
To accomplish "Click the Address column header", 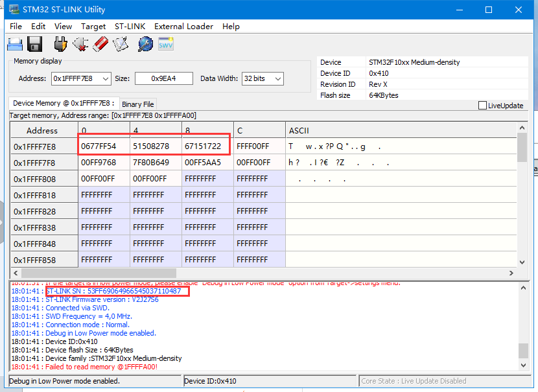I will [x=44, y=130].
